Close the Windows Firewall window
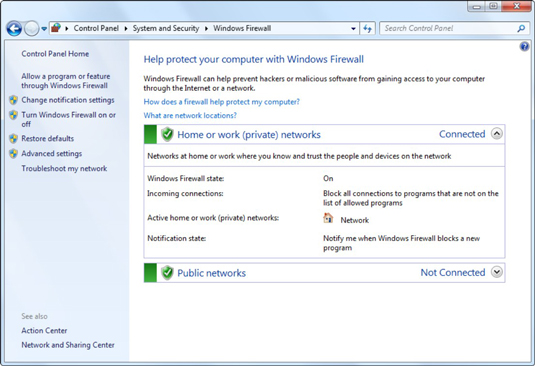The image size is (535, 366). pyautogui.click(x=517, y=6)
